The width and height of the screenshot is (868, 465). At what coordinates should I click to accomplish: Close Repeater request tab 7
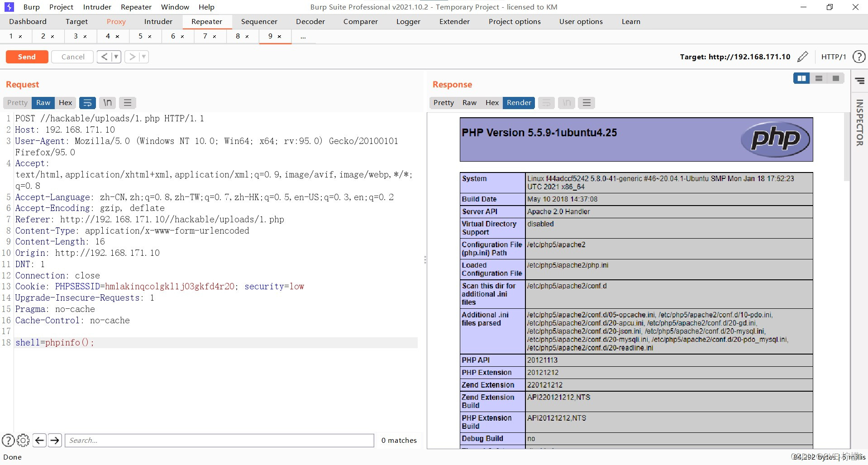(215, 36)
